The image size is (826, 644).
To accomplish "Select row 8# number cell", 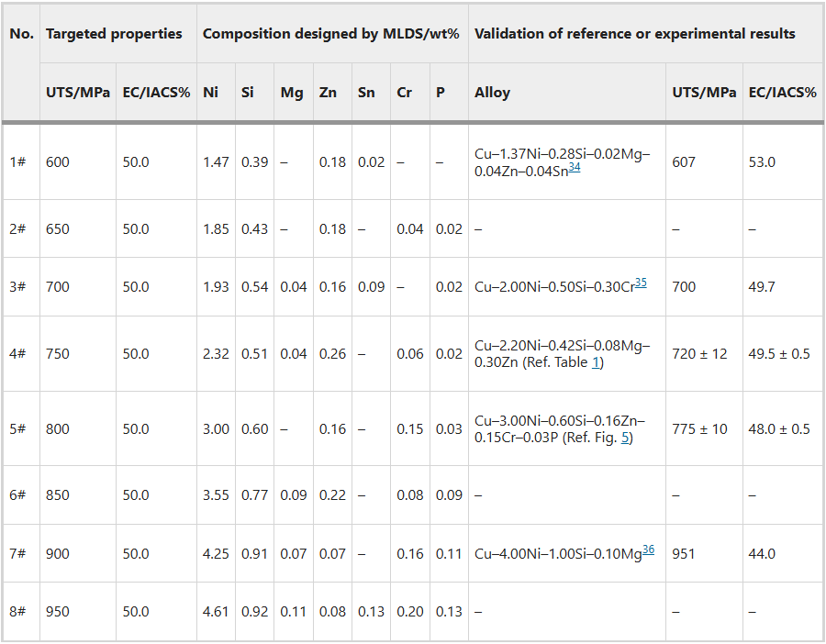I will pos(17,612).
